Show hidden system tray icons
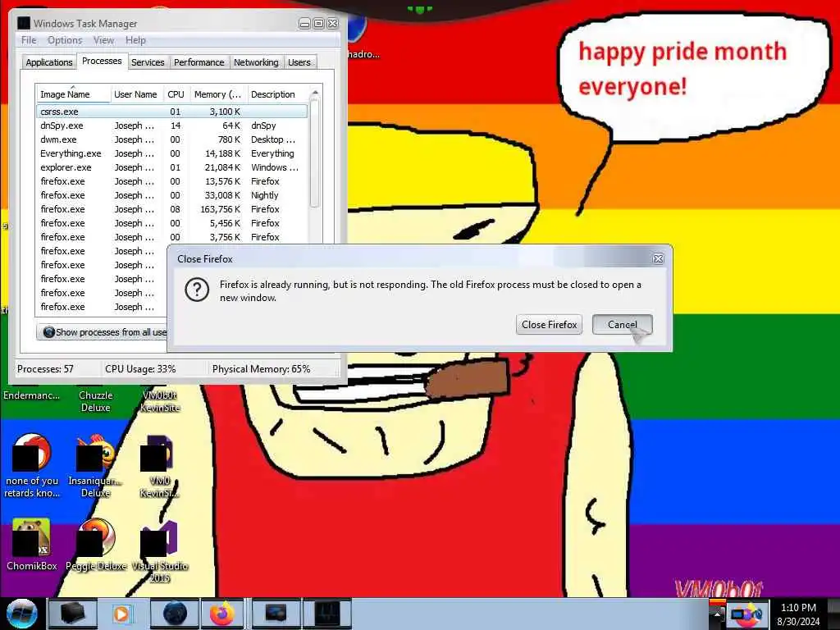The width and height of the screenshot is (840, 630). (x=717, y=614)
